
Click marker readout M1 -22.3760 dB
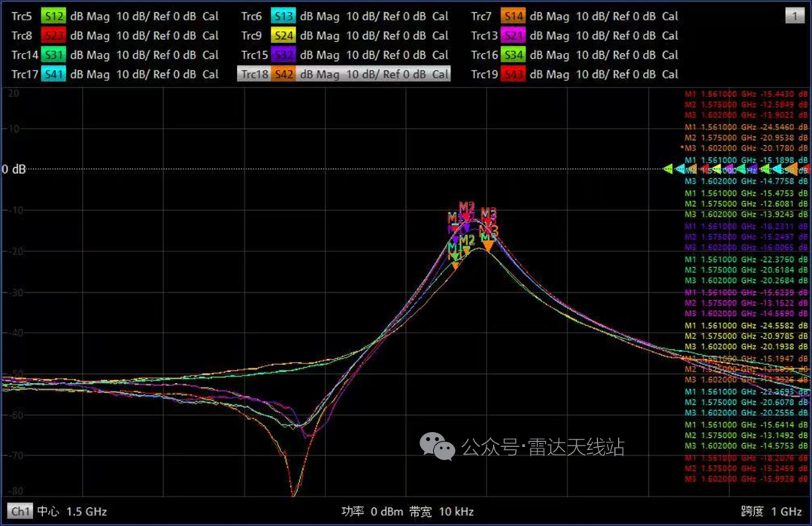click(746, 260)
